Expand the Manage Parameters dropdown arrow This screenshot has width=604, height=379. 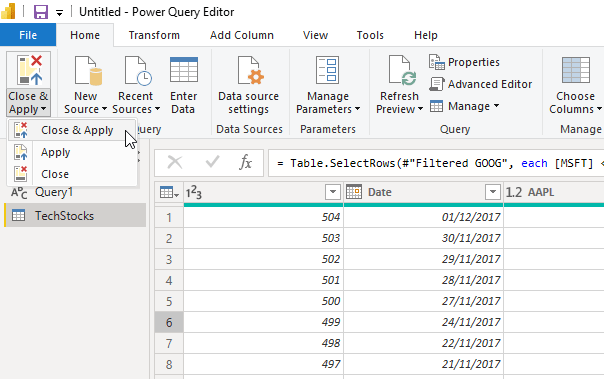357,109
